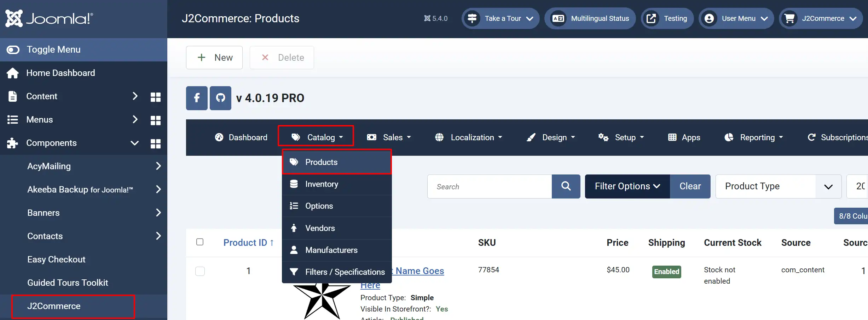Click the Menus list icon

click(x=13, y=120)
